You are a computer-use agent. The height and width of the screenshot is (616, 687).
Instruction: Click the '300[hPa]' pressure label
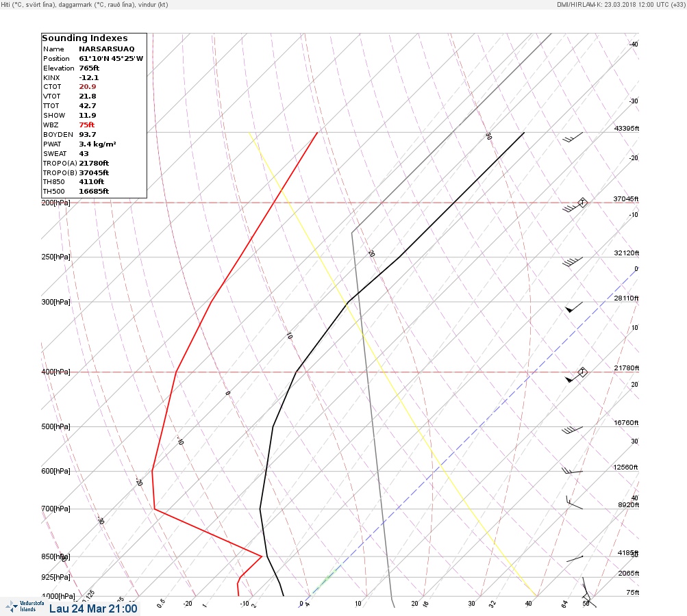[55, 302]
